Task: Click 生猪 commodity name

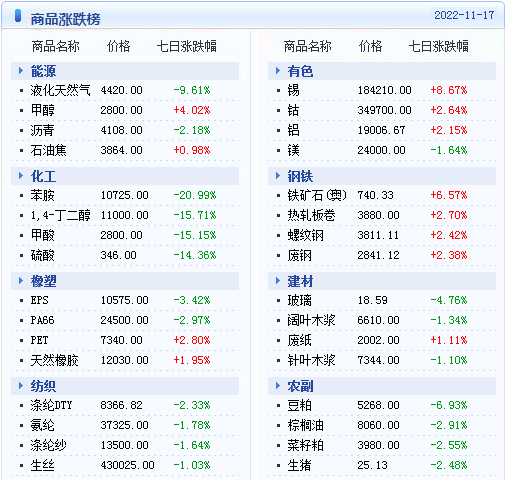Action: tap(299, 465)
